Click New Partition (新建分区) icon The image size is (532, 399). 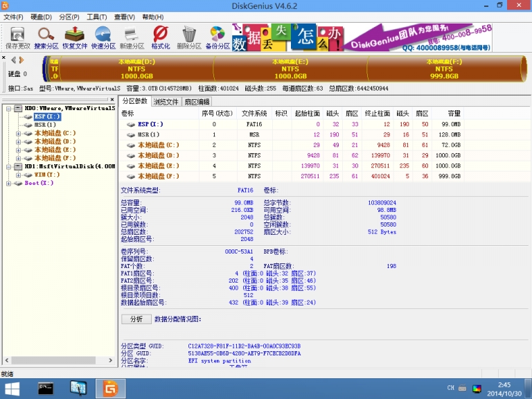(x=132, y=38)
